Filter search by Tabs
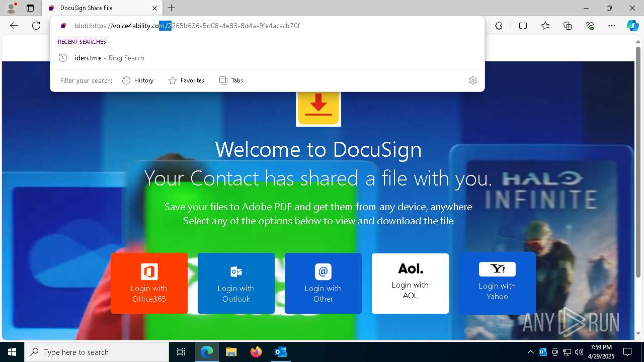The width and height of the screenshot is (644, 362). [x=231, y=80]
